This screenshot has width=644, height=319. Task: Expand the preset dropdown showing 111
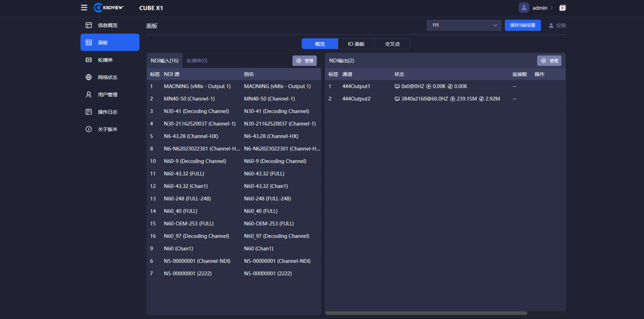[464, 25]
